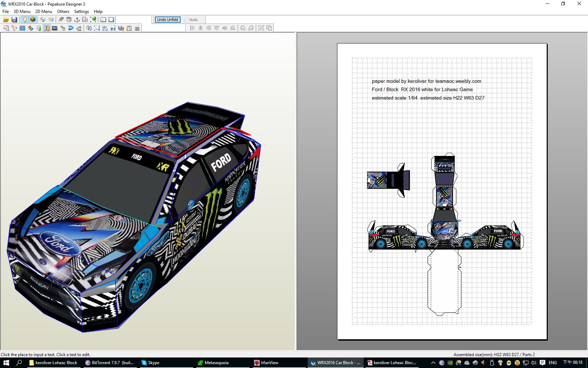The width and height of the screenshot is (588, 368).
Task: Open the Settings menu
Action: [x=81, y=11]
